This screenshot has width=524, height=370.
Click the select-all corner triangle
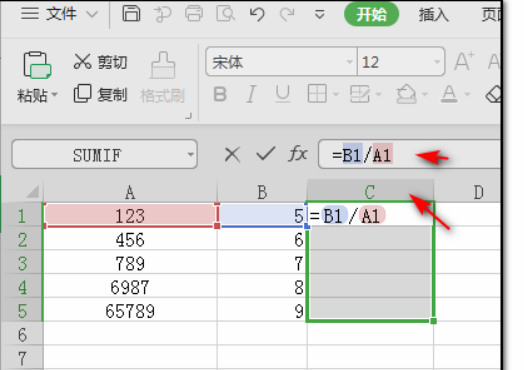tap(33, 192)
